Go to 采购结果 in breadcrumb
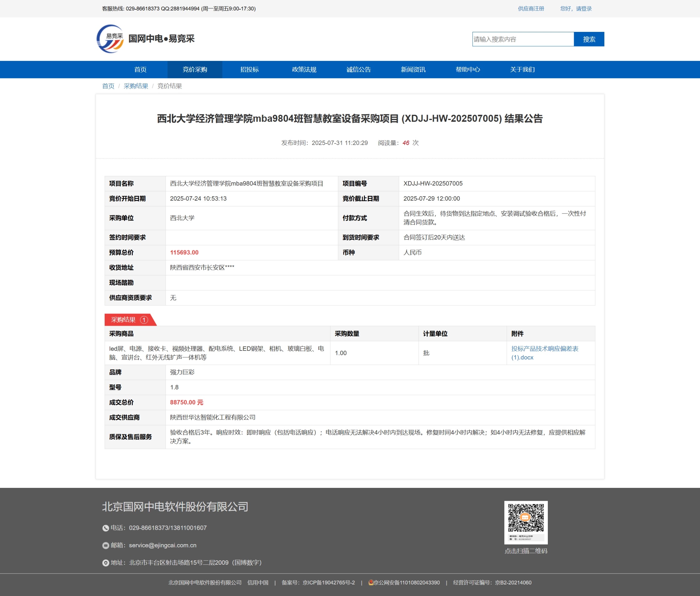This screenshot has height=596, width=700. 136,86
